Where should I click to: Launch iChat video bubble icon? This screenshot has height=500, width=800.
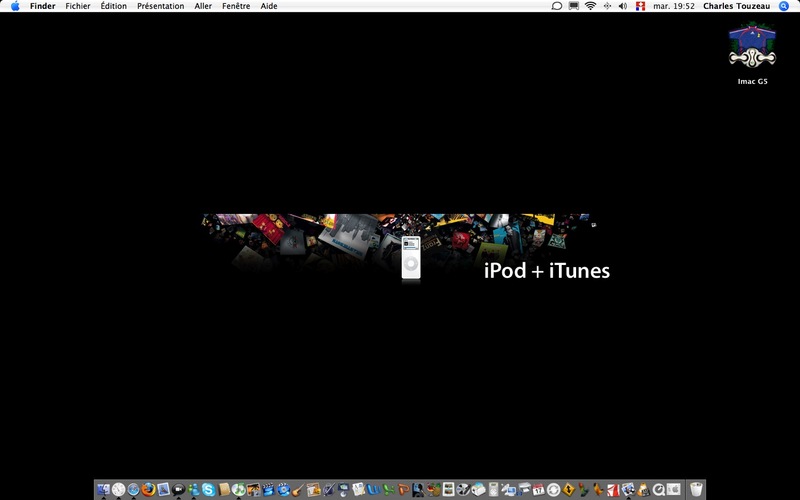point(178,490)
